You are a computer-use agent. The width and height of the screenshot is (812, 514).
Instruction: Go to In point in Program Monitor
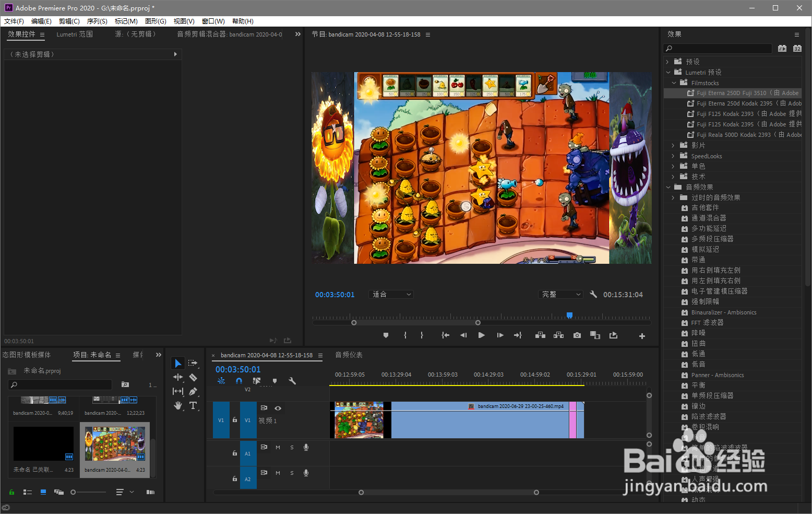pos(445,335)
